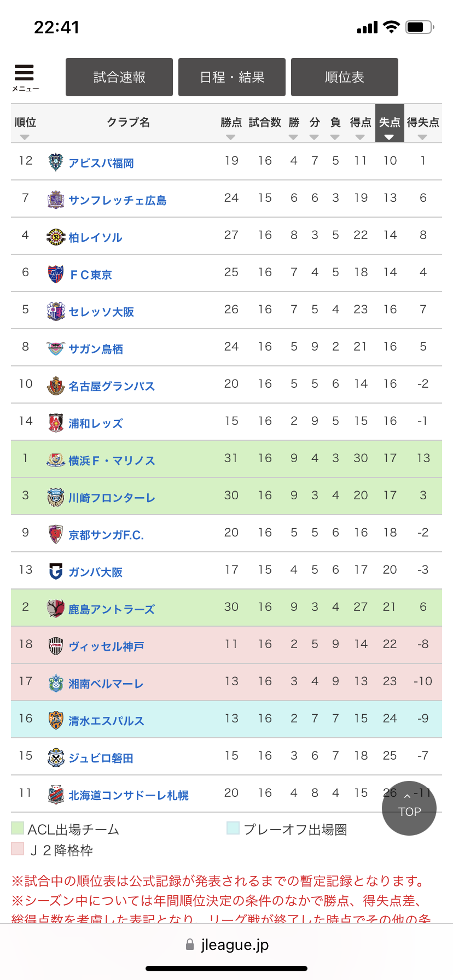453x980 pixels.
Task: Switch to the 日程・結果 tab
Action: coord(232,77)
